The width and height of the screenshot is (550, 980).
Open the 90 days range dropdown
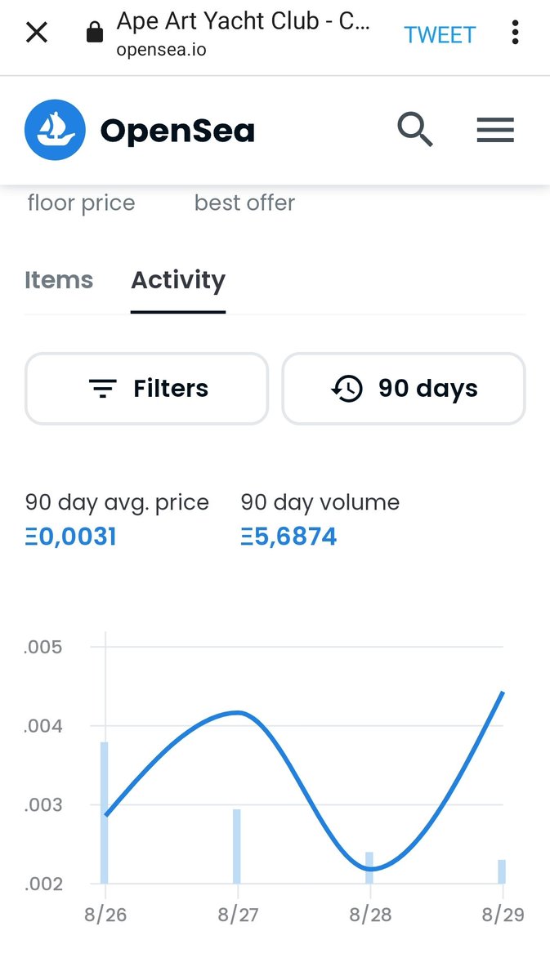(404, 389)
